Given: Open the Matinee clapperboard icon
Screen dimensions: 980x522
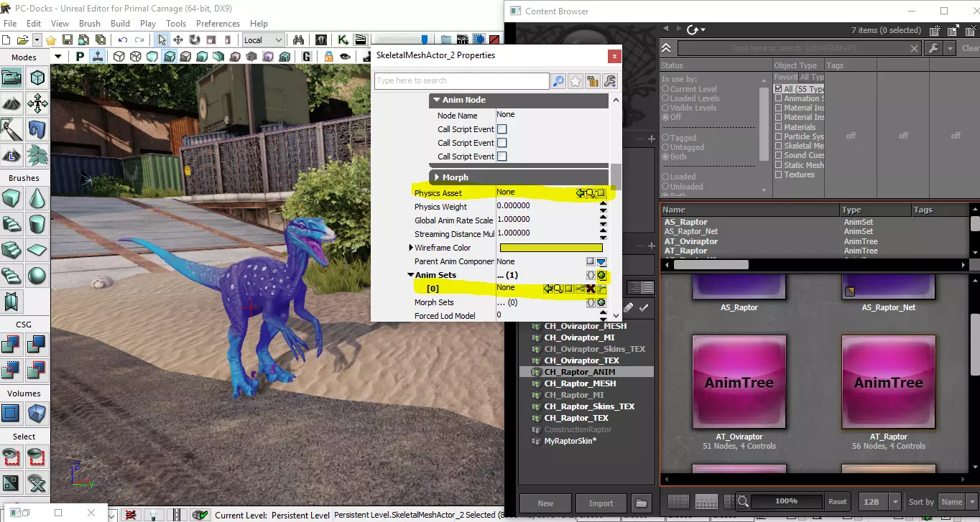Looking at the screenshot, I should tap(361, 40).
